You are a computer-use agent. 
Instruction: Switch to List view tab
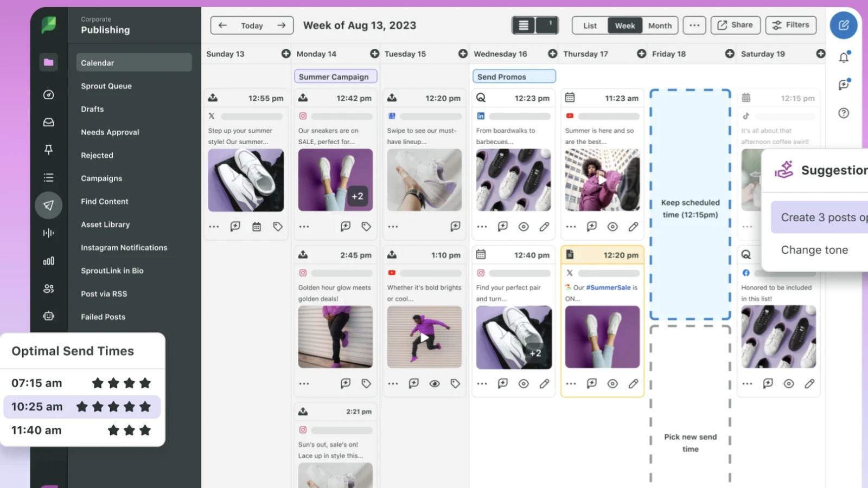coord(590,25)
